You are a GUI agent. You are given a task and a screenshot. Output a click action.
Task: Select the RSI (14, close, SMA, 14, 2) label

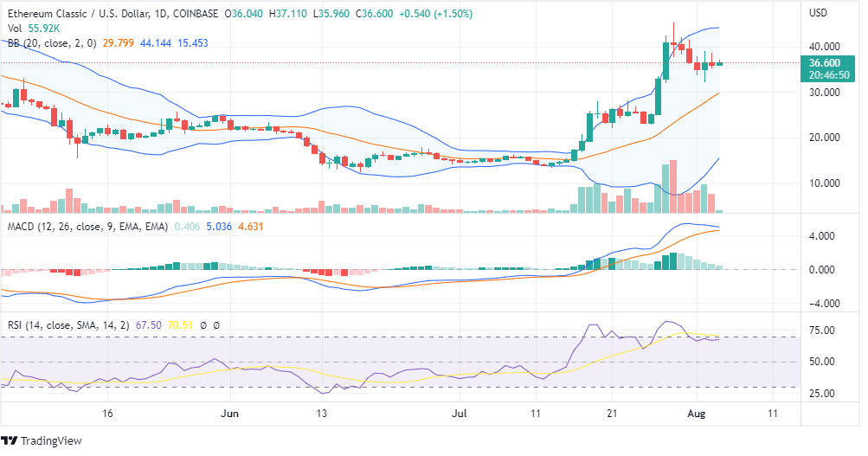point(69,325)
